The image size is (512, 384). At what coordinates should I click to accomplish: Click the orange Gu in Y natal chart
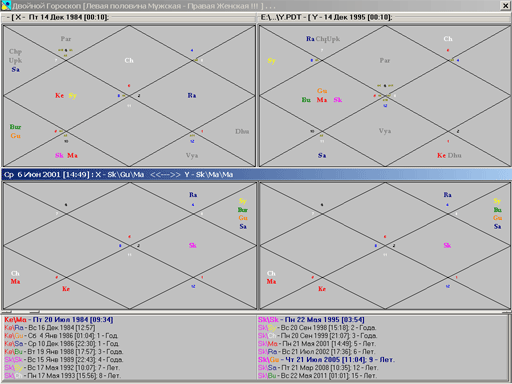coord(322,91)
